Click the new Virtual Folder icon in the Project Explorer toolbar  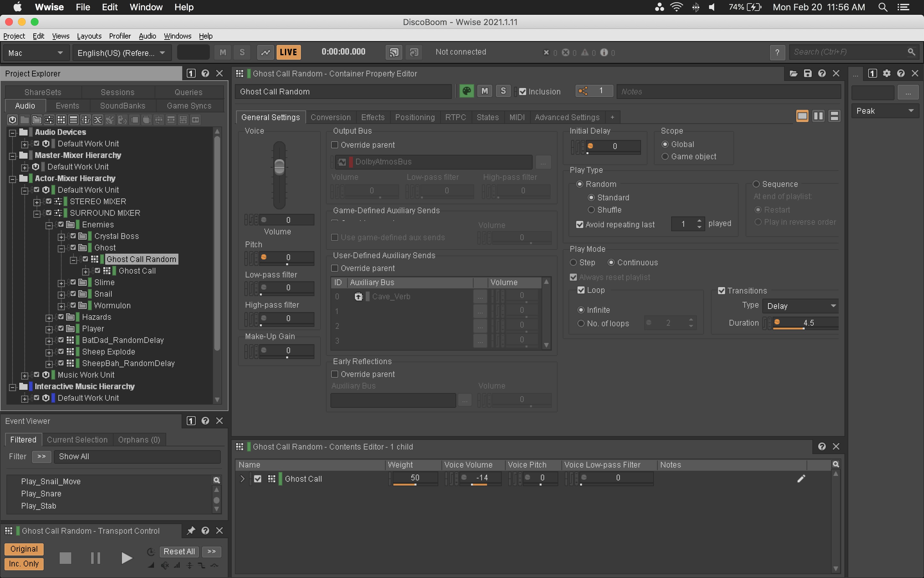[37, 120]
